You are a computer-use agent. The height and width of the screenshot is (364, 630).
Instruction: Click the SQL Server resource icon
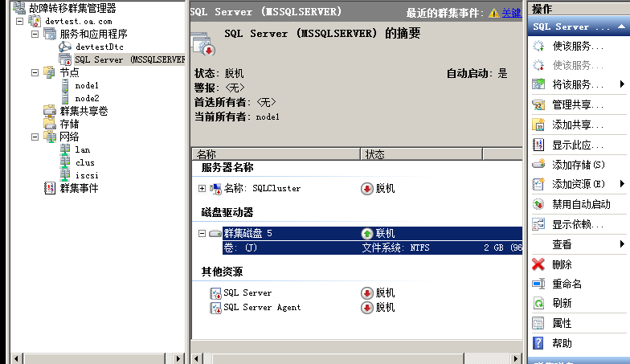click(215, 292)
